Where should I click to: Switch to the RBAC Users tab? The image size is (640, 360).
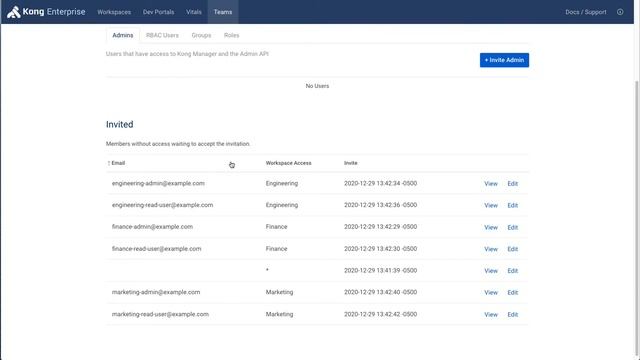pyautogui.click(x=162, y=35)
